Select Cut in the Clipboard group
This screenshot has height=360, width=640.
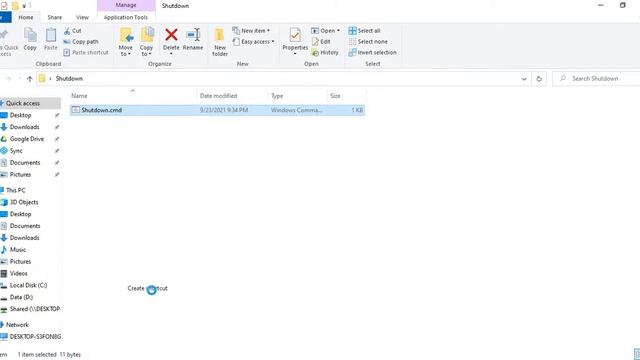[x=73, y=31]
